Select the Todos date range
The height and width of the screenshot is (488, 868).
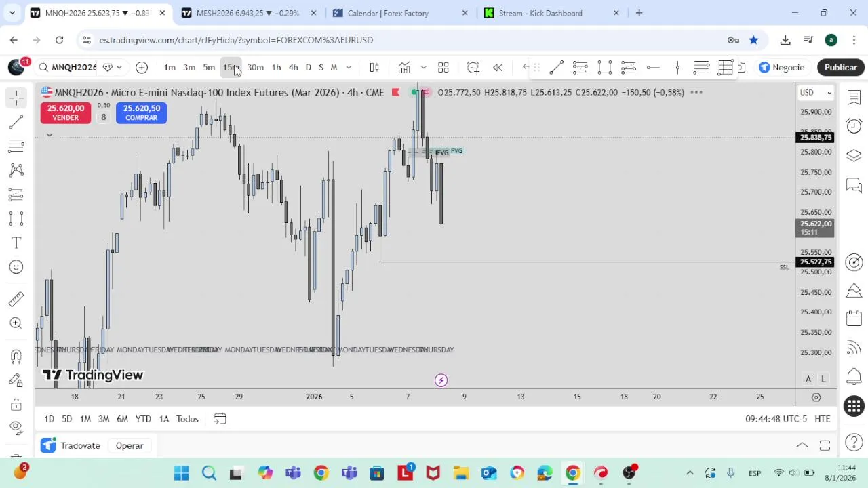click(x=187, y=419)
